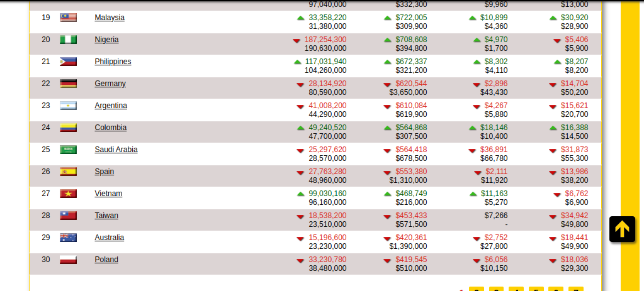Click the Germany flag icon
The width and height of the screenshot is (644, 291).
[68, 84]
